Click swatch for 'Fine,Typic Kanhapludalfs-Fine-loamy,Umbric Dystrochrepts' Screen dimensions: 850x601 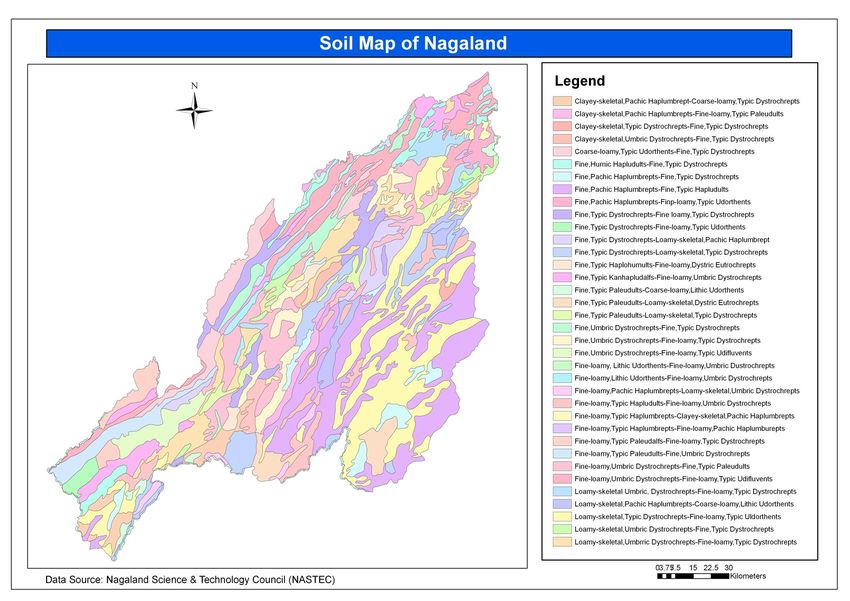coord(562,277)
